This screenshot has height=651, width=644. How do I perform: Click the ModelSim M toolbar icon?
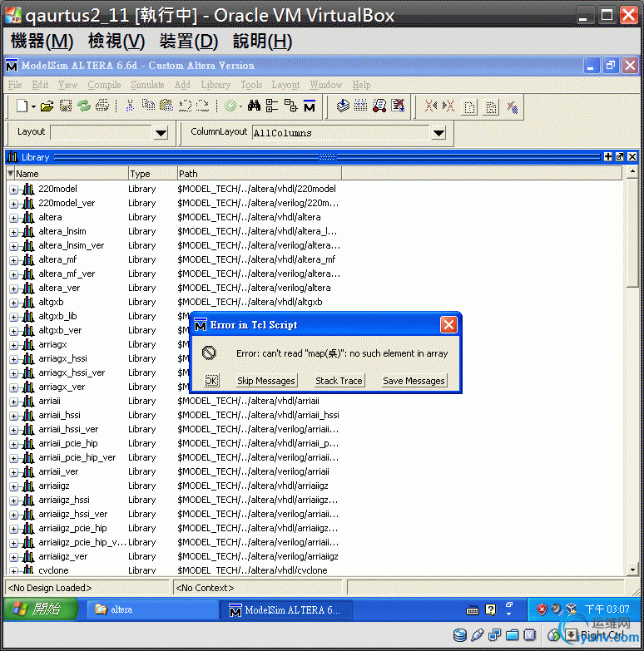point(310,106)
